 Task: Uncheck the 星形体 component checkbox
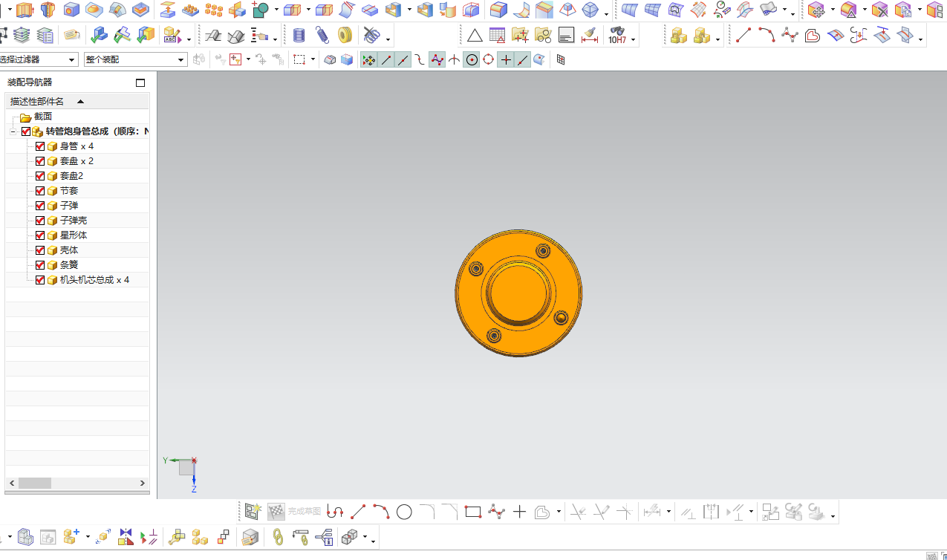40,235
